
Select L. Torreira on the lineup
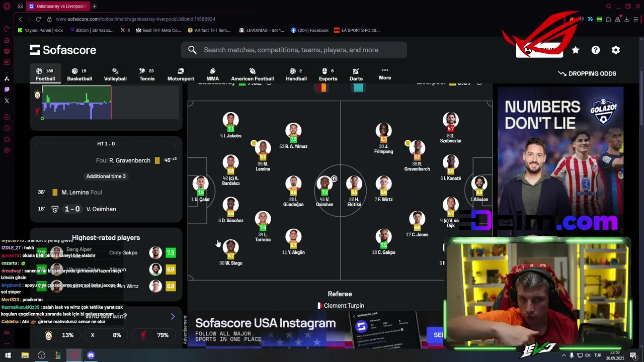pos(263,226)
